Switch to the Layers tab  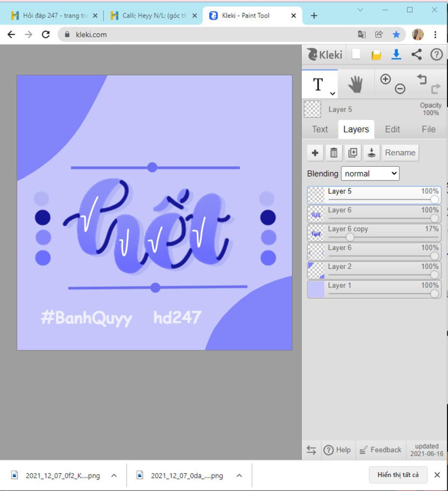click(x=356, y=130)
